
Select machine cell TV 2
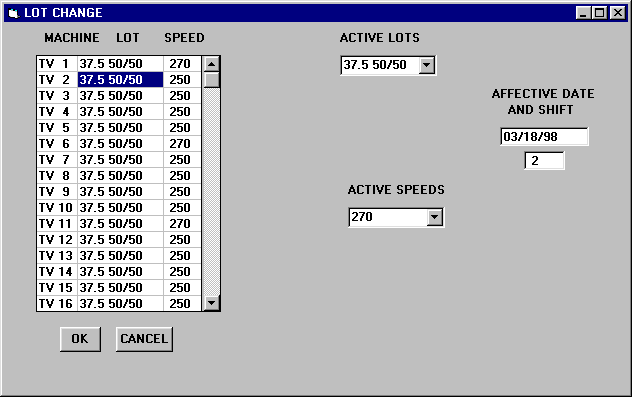tap(57, 80)
